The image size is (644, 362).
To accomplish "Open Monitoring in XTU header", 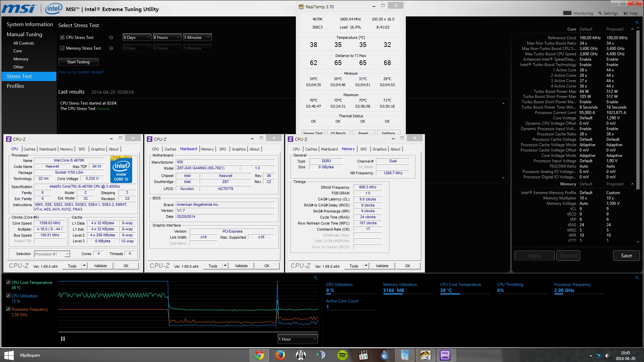I will point(578,13).
